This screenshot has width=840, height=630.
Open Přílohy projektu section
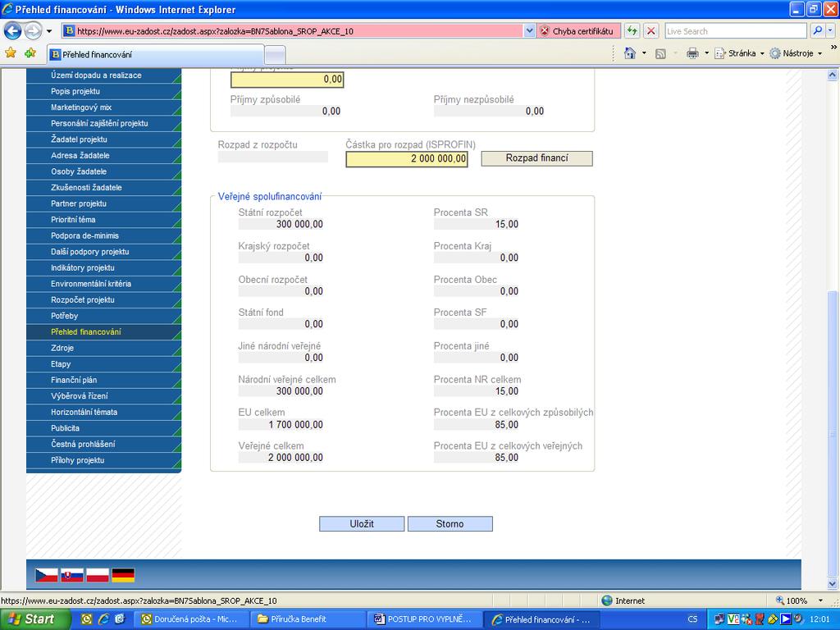click(x=103, y=461)
